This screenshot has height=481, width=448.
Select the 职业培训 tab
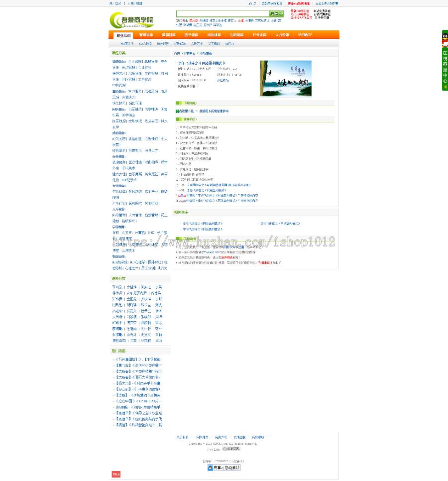click(123, 35)
